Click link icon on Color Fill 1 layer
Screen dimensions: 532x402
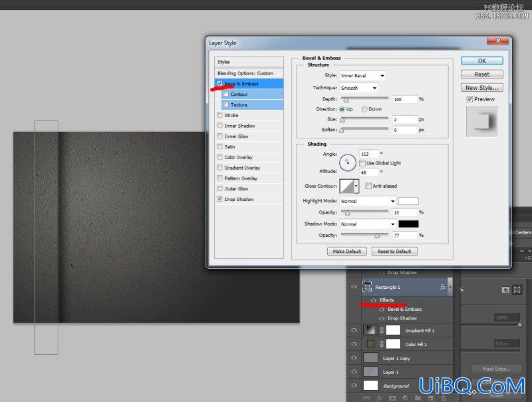pos(382,344)
